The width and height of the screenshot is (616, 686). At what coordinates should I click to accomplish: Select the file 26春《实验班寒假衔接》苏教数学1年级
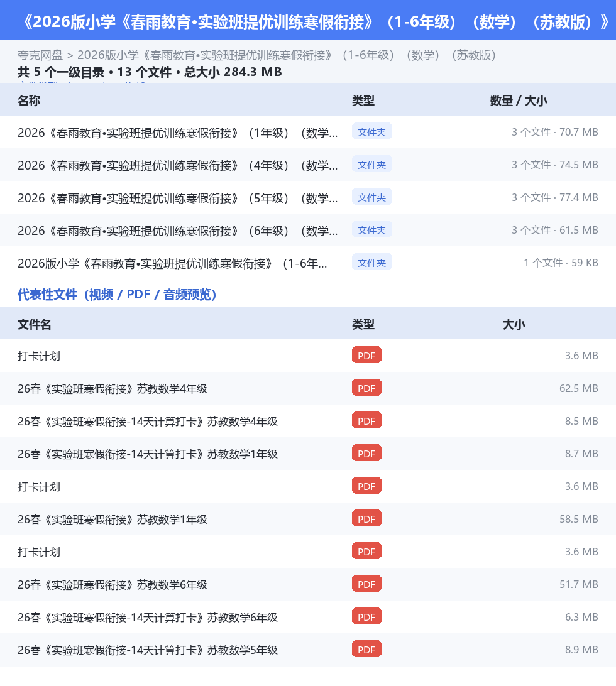point(113,520)
